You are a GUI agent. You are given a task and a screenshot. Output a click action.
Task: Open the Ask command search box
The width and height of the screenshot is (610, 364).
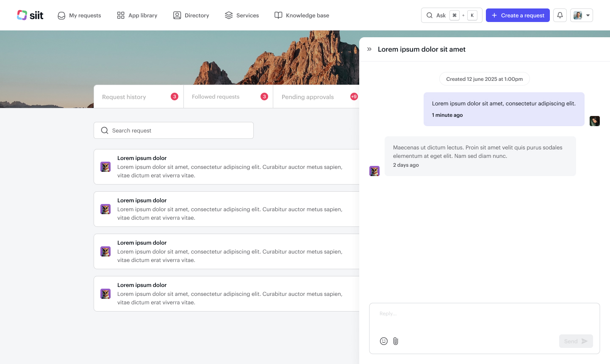tap(451, 15)
